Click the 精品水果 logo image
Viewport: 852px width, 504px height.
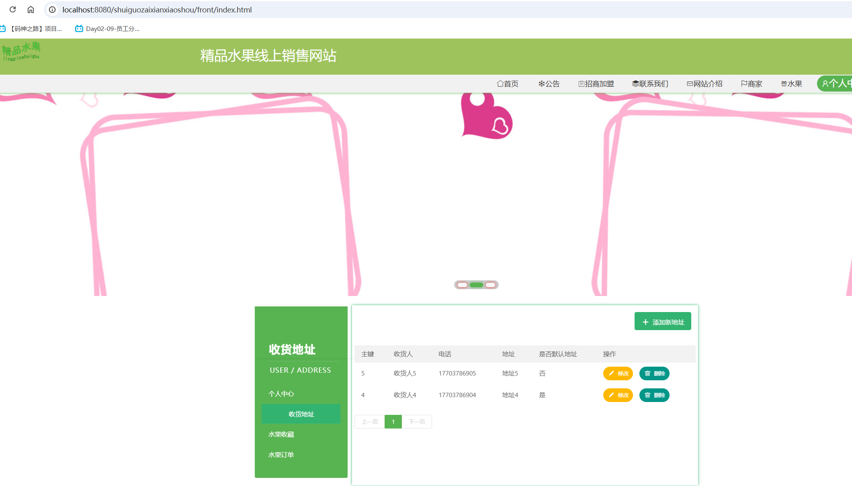coord(21,52)
